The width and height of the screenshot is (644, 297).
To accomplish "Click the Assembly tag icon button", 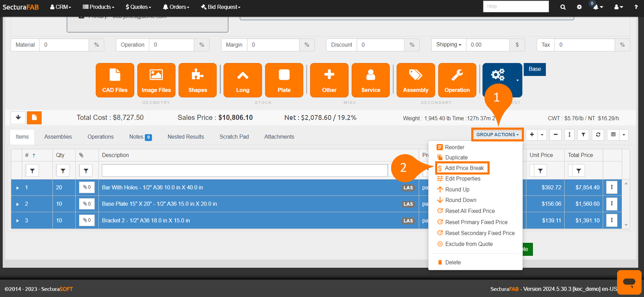I will pos(415,80).
